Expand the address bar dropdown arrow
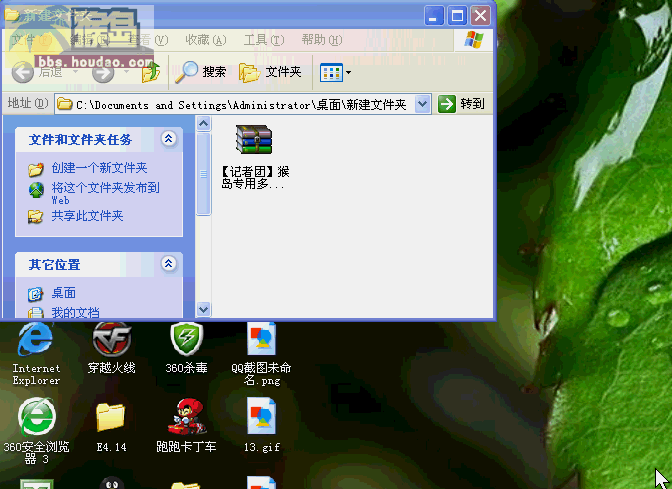The height and width of the screenshot is (489, 672). (422, 104)
